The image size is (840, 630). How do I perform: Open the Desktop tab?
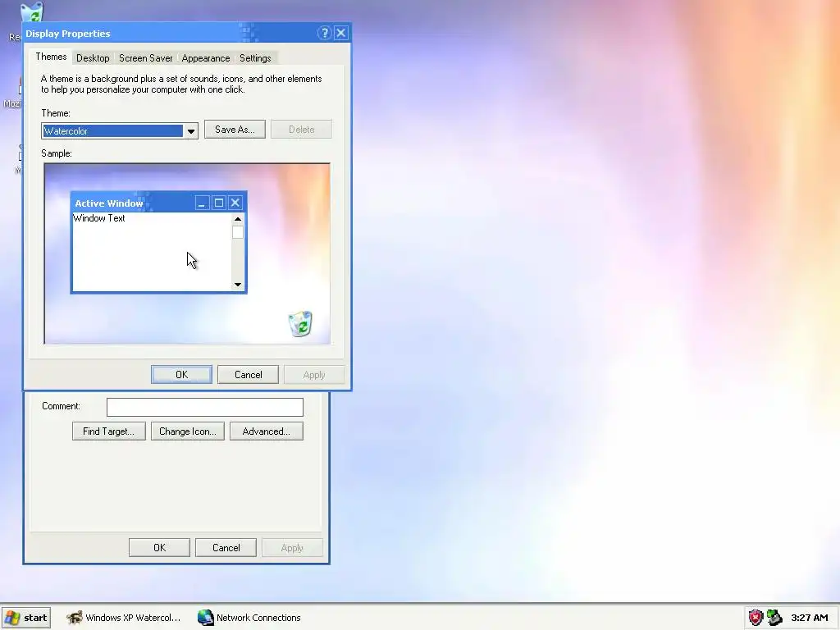(x=93, y=58)
